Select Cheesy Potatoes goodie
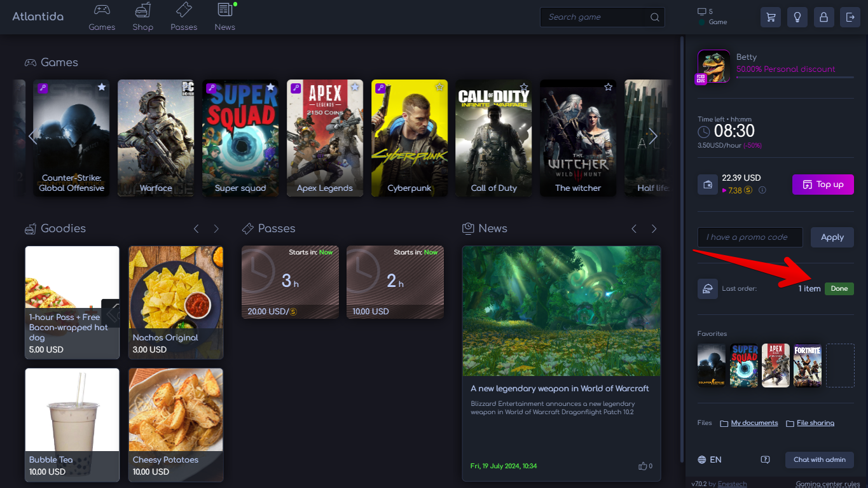The width and height of the screenshot is (868, 488). [x=176, y=424]
